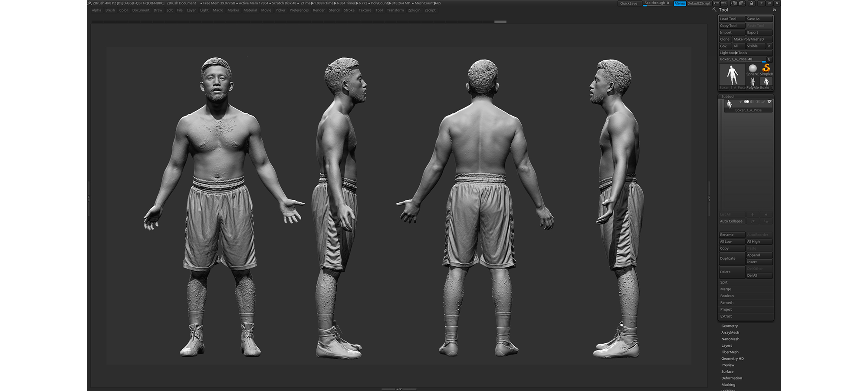Click the Duplicate subtool button

[732, 258]
